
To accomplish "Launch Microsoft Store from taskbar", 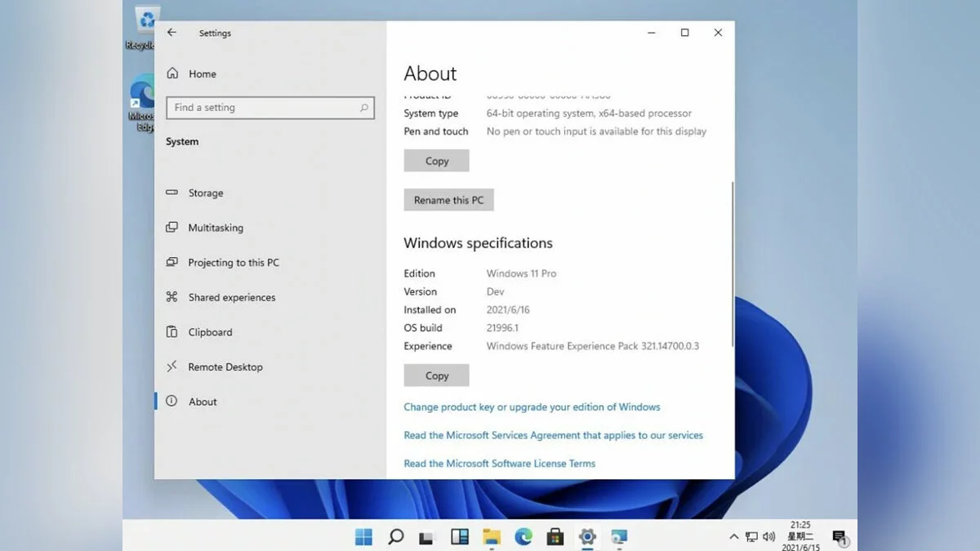I will click(x=555, y=536).
